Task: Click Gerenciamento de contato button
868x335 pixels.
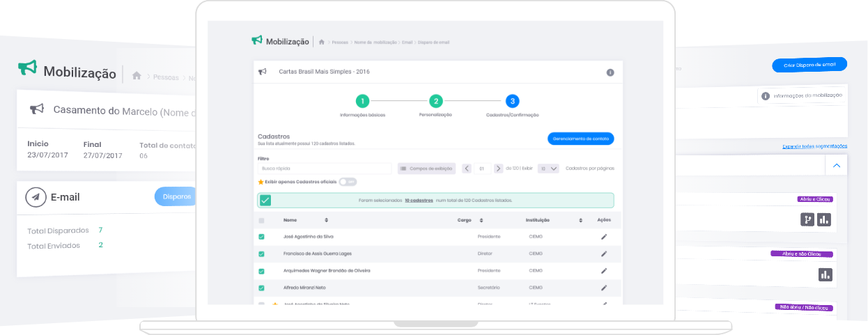Action: point(580,139)
